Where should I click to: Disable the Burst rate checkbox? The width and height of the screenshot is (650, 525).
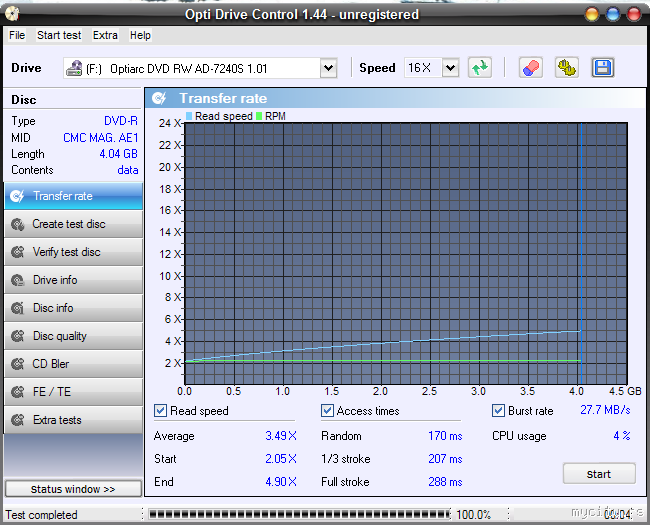pos(499,411)
